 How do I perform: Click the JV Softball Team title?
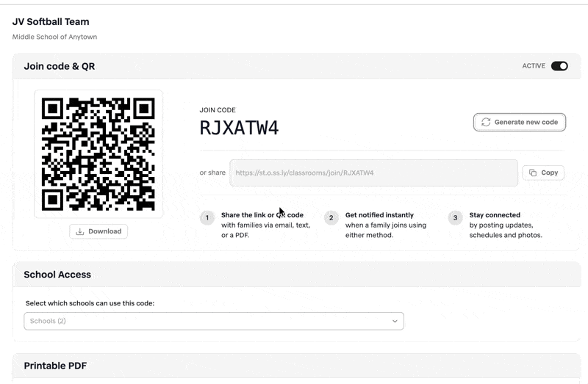[x=51, y=22]
